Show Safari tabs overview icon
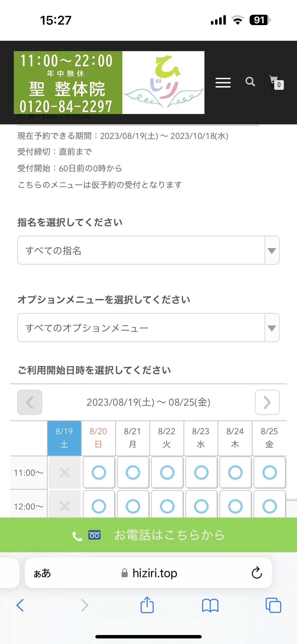Screen dimensions: 297x644 pyautogui.click(x=273, y=605)
